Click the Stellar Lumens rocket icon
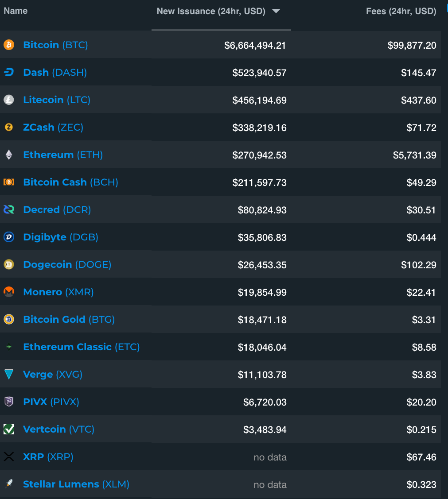This screenshot has height=499, width=448. point(9,484)
